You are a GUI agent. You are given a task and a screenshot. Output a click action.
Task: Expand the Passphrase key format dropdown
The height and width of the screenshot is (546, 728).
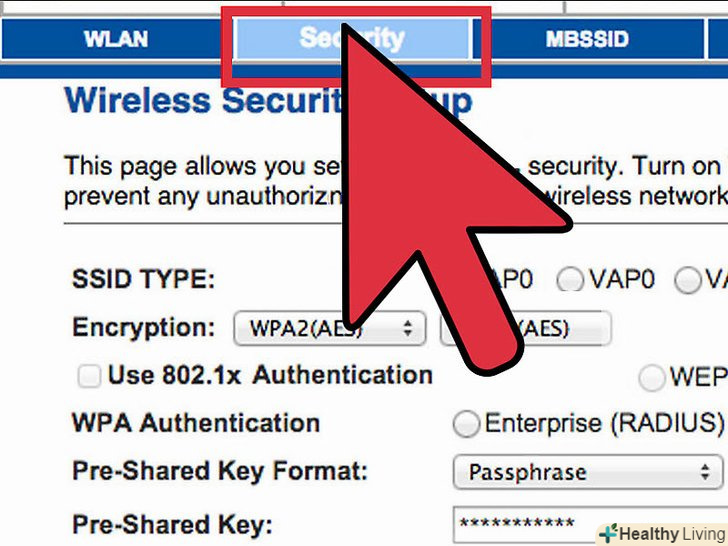[588, 472]
